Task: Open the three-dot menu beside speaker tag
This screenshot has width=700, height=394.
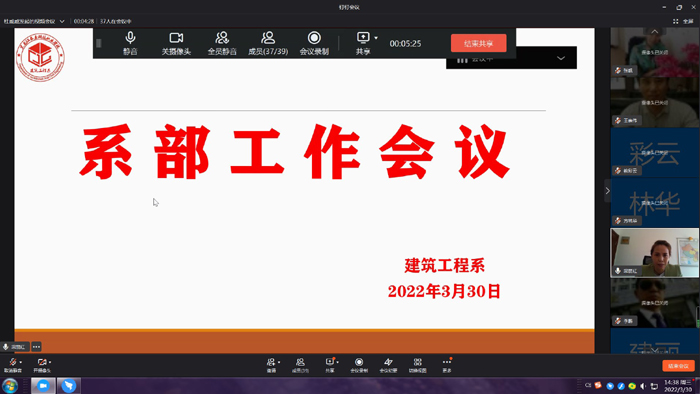Action: (x=37, y=347)
